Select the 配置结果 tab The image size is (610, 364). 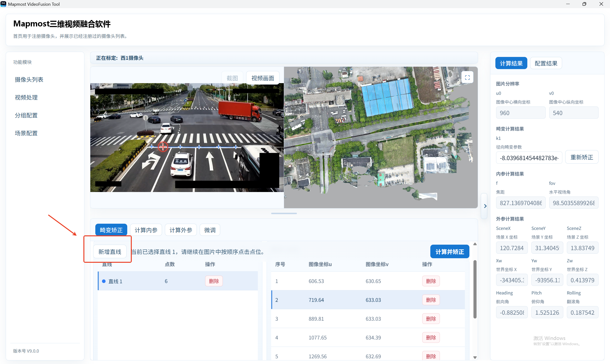[546, 63]
